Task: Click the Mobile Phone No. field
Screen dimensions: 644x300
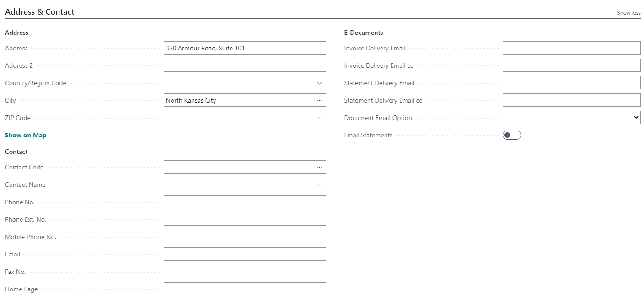Action: pos(245,236)
